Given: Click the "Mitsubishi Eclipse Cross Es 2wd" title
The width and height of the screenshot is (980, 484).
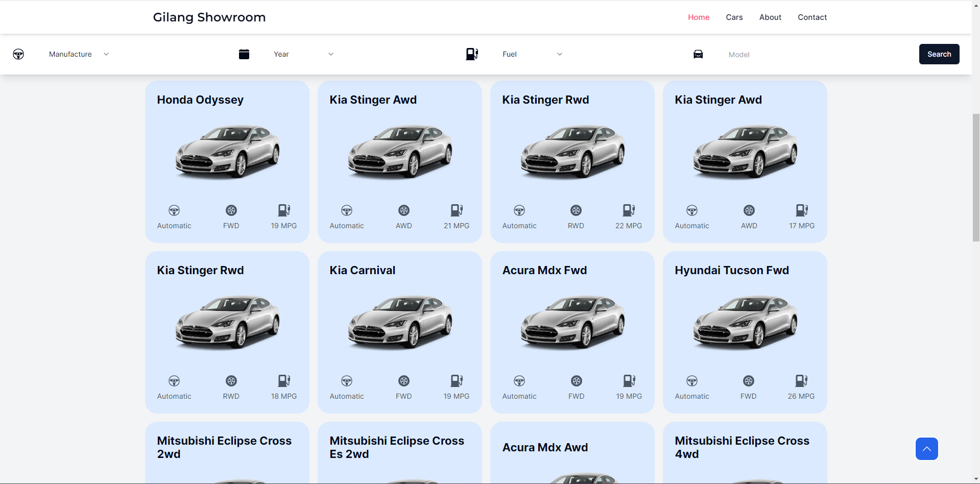Looking at the screenshot, I should (397, 447).
